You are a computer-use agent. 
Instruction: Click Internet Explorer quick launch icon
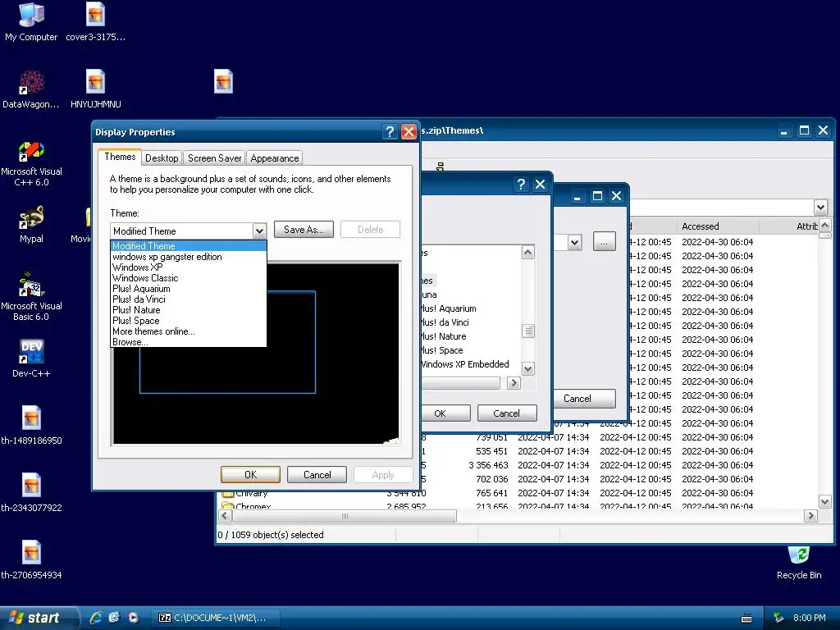(x=96, y=618)
